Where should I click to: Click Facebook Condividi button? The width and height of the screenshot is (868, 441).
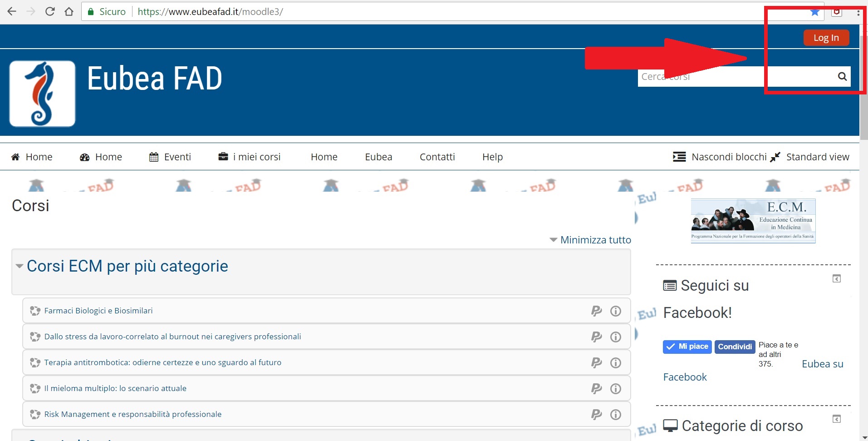tap(735, 347)
